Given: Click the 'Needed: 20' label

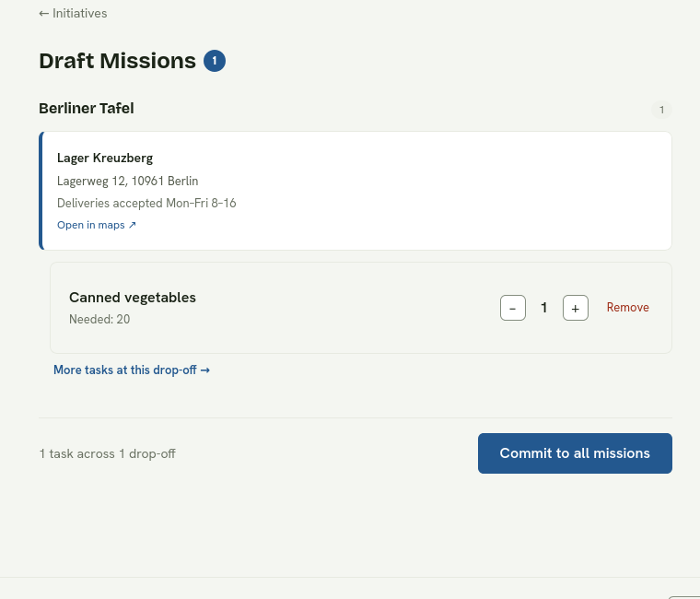Looking at the screenshot, I should tap(99, 320).
